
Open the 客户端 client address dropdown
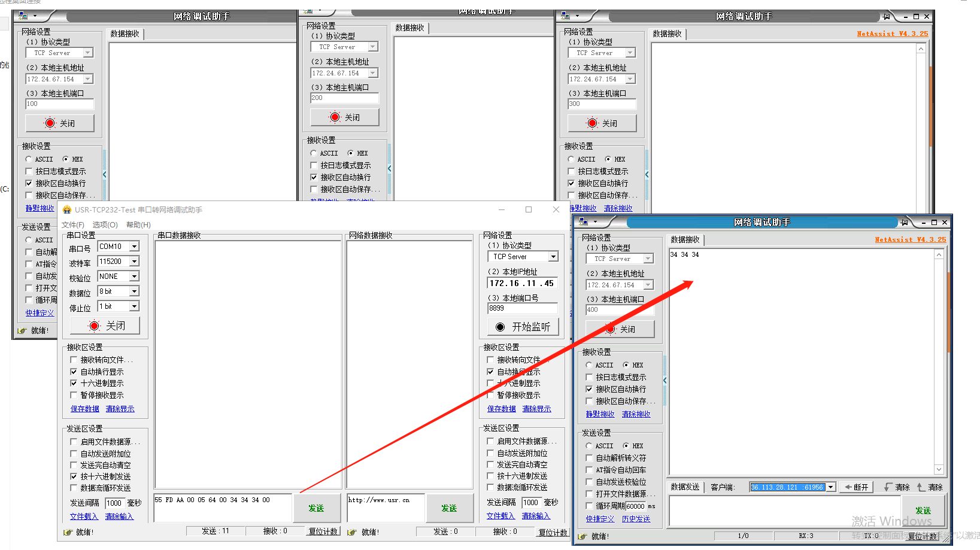[830, 487]
